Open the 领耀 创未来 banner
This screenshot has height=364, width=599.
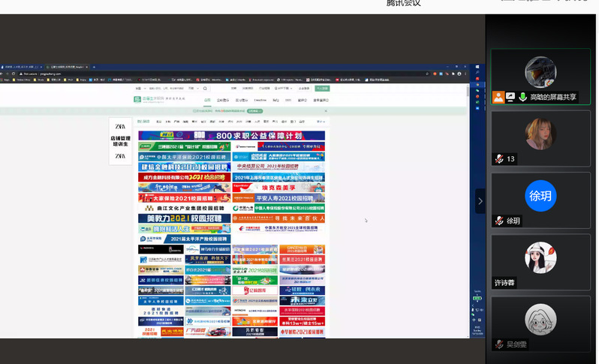tap(303, 290)
